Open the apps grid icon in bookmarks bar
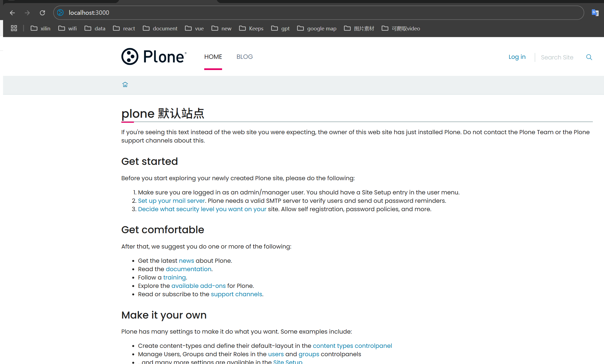This screenshot has height=364, width=604. (x=14, y=28)
